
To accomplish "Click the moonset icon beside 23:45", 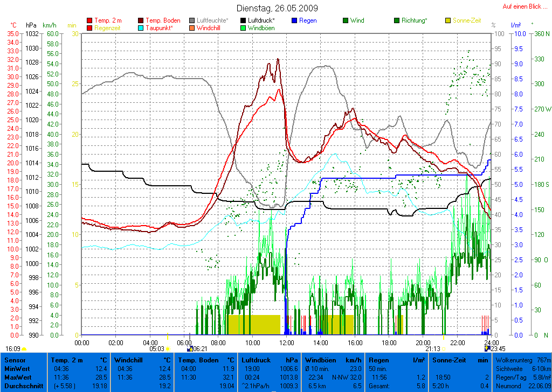I will [487, 349].
